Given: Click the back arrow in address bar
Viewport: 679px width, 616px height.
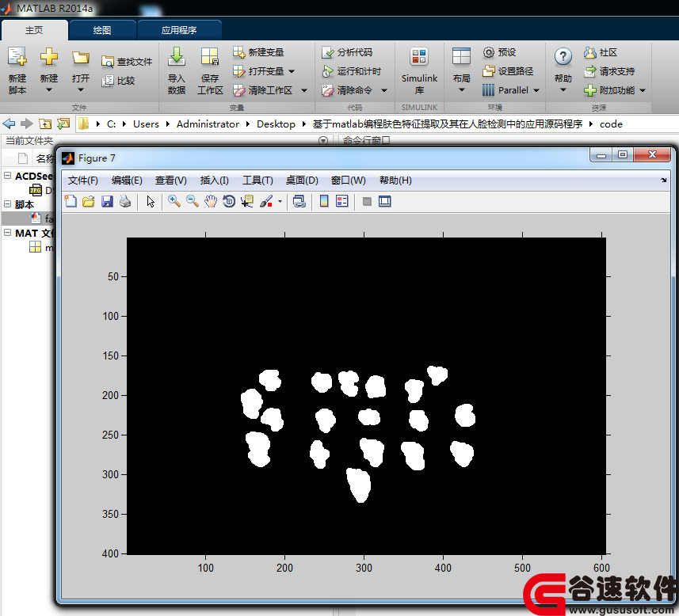Looking at the screenshot, I should 9,124.
